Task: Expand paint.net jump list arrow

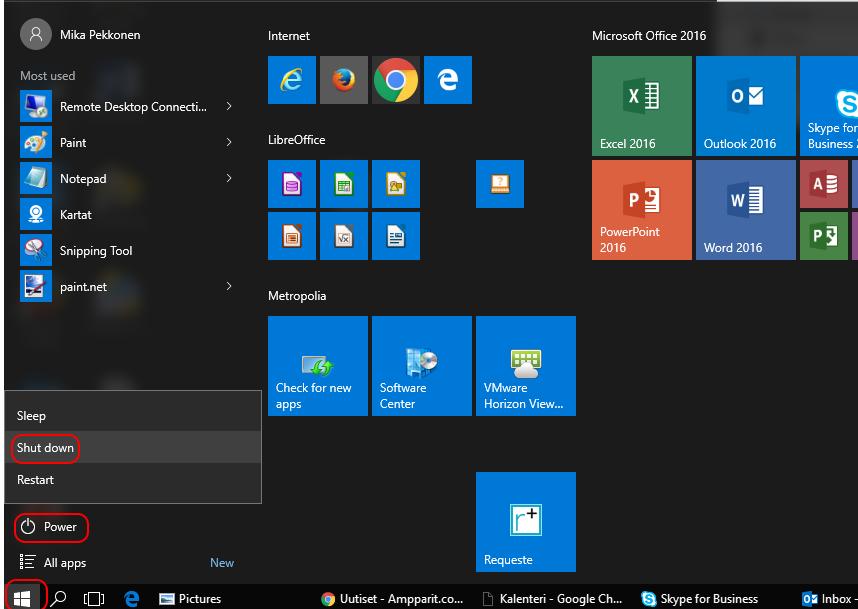Action: tap(229, 286)
